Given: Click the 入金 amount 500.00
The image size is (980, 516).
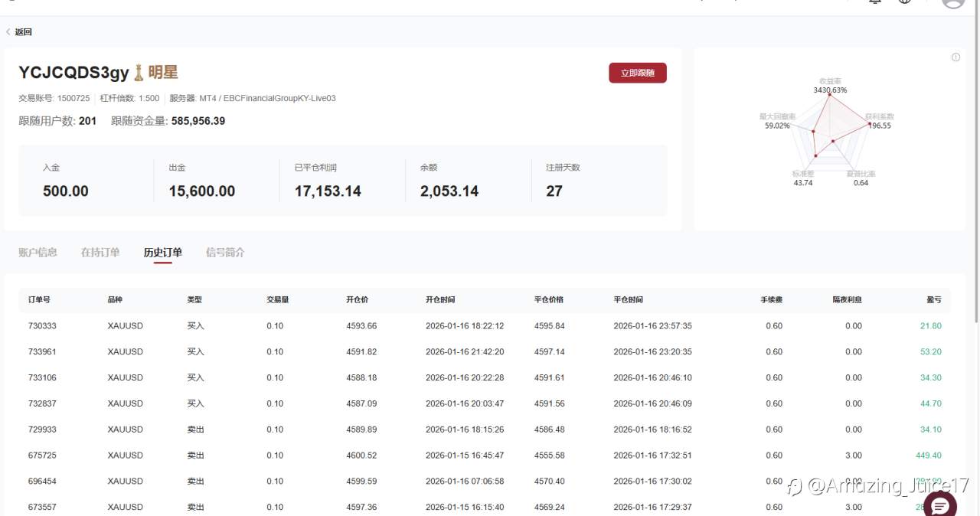Looking at the screenshot, I should coord(66,191).
